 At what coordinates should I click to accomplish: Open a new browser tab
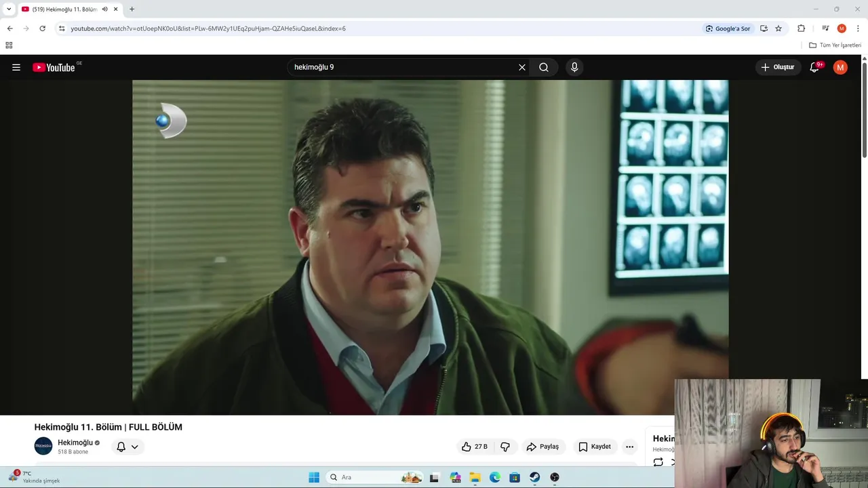(132, 9)
